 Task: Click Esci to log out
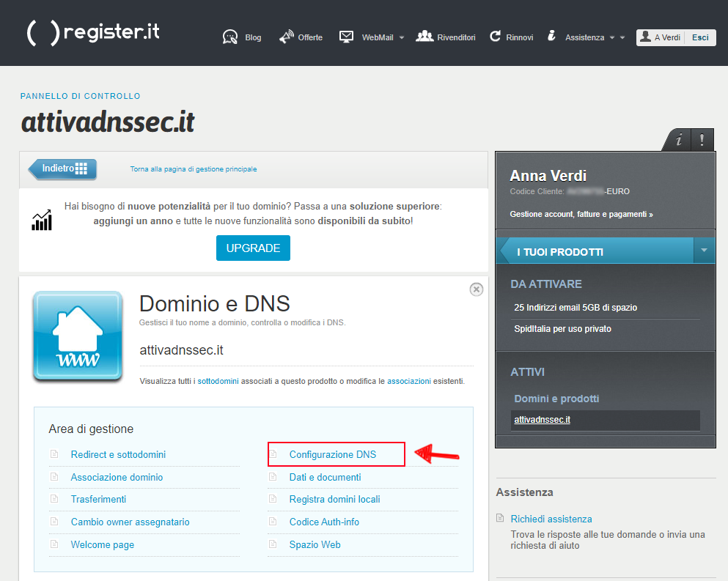tap(700, 37)
